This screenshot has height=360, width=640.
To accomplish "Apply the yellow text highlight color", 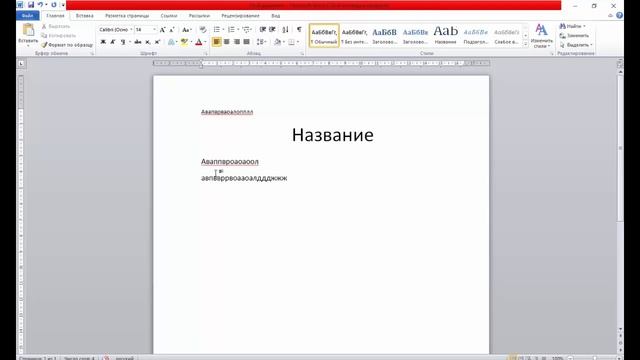I will (x=184, y=42).
